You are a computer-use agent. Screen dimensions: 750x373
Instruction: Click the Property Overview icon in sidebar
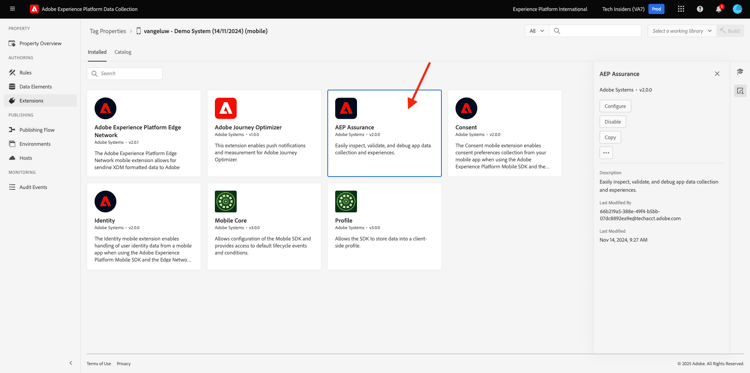12,44
